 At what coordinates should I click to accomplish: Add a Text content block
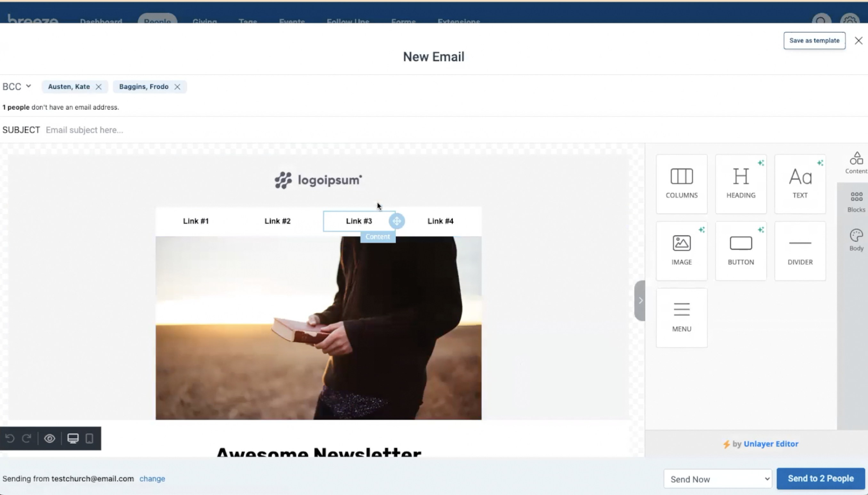800,184
